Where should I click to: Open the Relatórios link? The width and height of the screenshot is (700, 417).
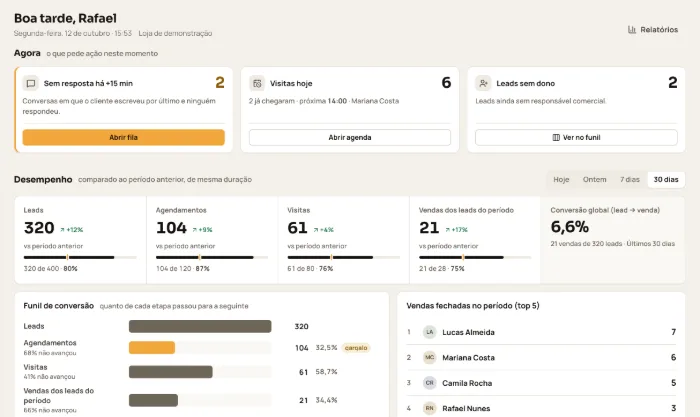tap(653, 29)
